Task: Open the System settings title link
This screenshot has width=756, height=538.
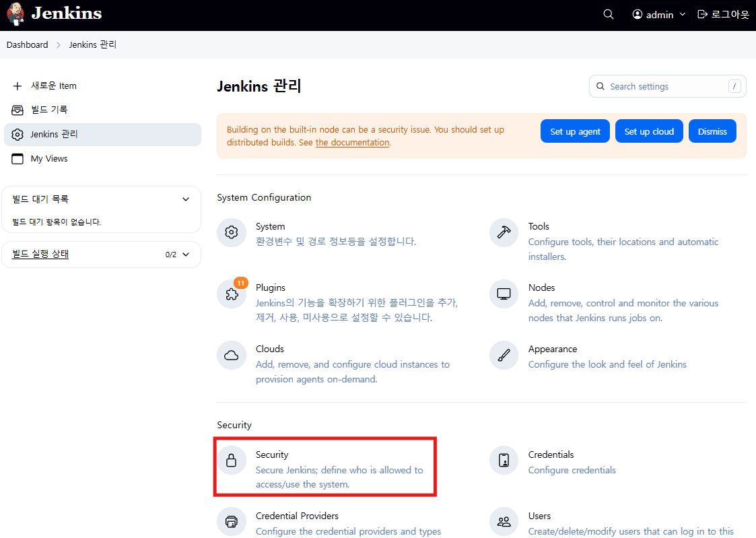Action: click(x=270, y=226)
